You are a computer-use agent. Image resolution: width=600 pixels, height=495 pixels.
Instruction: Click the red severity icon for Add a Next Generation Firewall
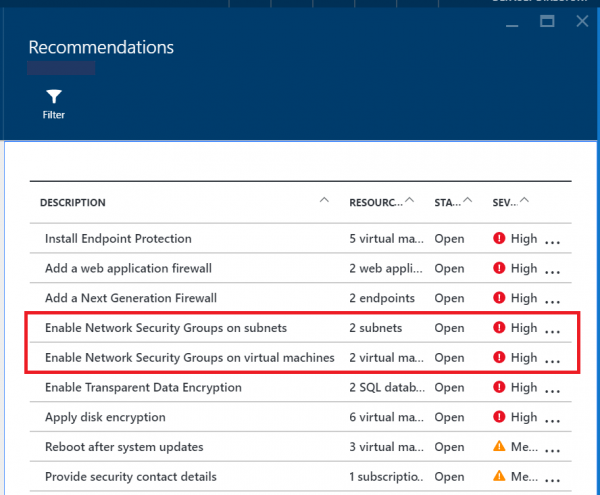tap(499, 298)
